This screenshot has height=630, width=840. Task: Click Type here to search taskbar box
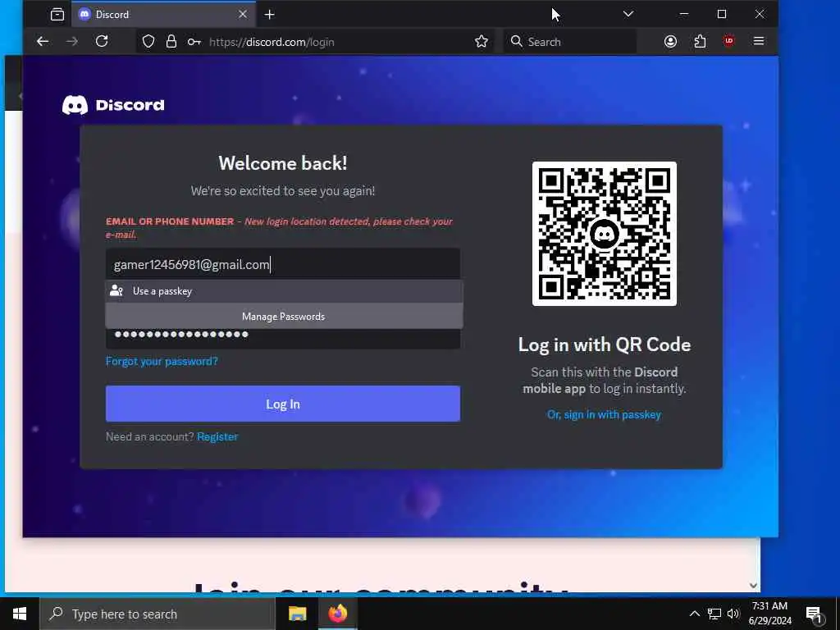157,614
